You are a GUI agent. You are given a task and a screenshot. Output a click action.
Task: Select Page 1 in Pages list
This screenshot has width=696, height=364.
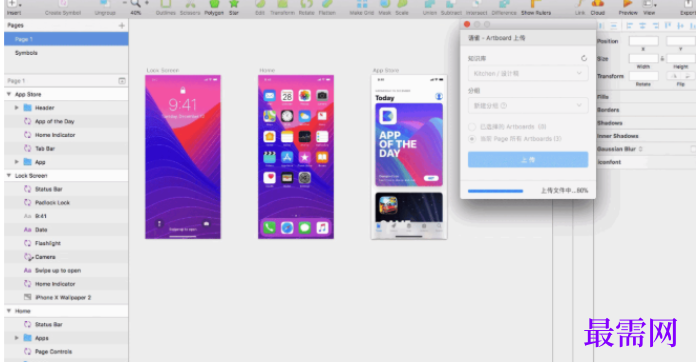66,40
